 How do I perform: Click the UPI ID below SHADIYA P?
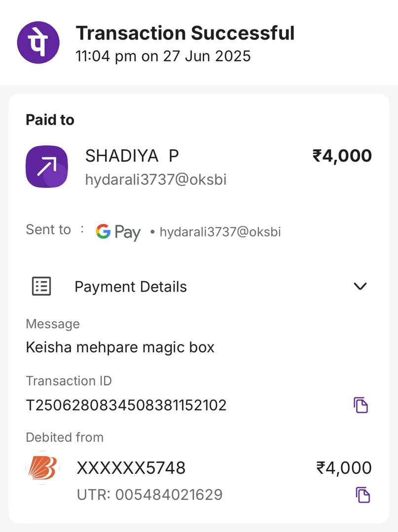pyautogui.click(x=156, y=180)
